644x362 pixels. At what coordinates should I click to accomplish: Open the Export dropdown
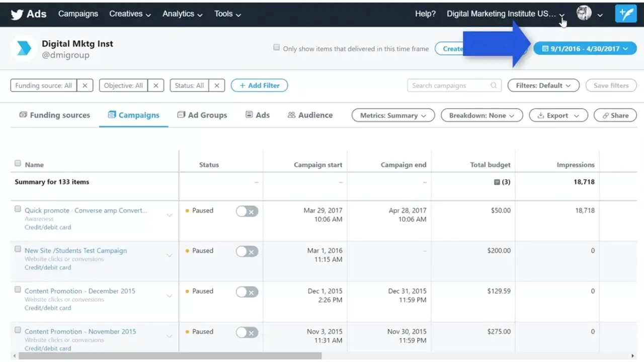[x=558, y=115]
